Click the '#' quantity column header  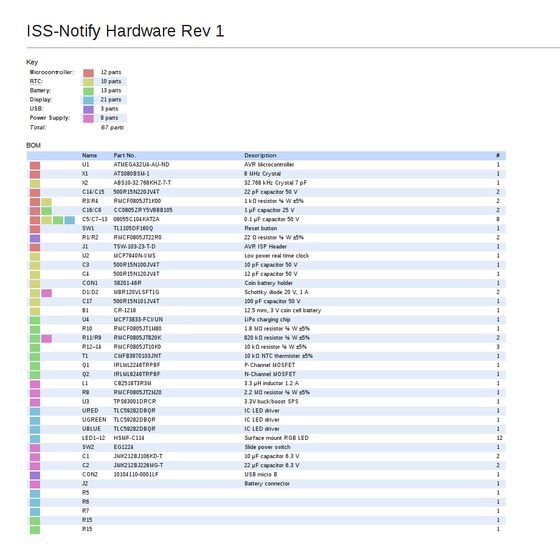click(498, 155)
